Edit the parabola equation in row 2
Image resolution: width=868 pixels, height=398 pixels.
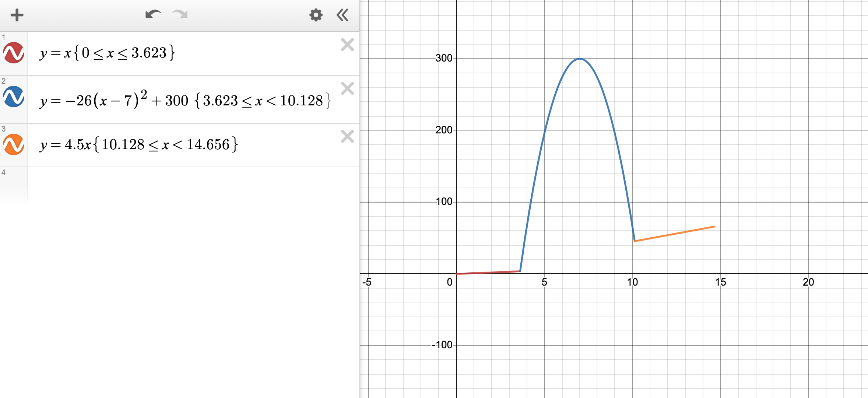184,100
